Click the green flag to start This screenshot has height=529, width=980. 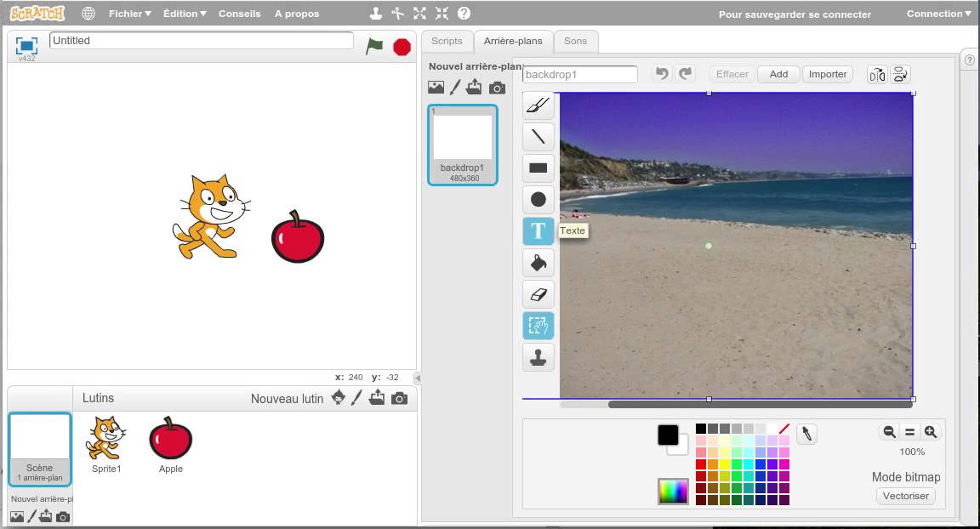pos(374,46)
